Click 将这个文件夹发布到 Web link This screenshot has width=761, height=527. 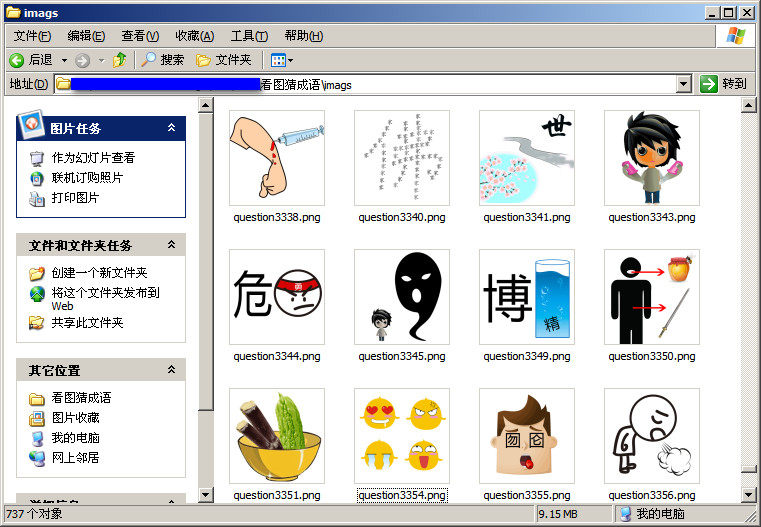click(105, 299)
